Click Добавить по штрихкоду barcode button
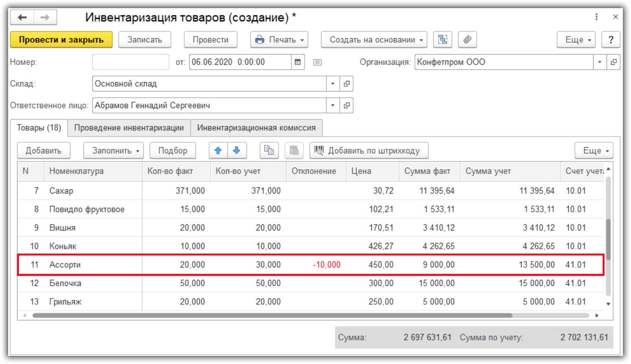Viewport: 631px width, 364px height. tap(369, 150)
